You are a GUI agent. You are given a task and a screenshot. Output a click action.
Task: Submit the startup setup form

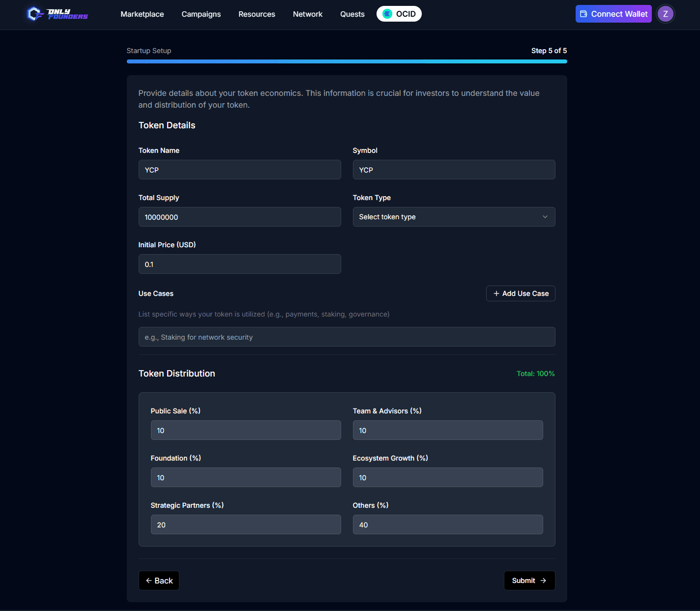(x=529, y=581)
